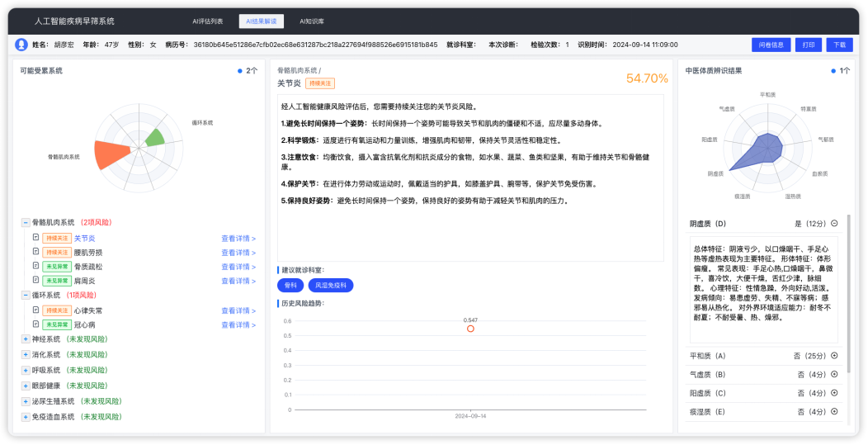Click the constitution list scrollbar
This screenshot has height=445, width=868.
(849, 294)
